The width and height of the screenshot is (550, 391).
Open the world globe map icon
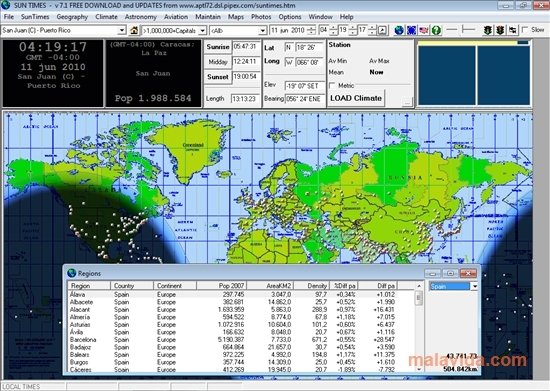[x=399, y=31]
